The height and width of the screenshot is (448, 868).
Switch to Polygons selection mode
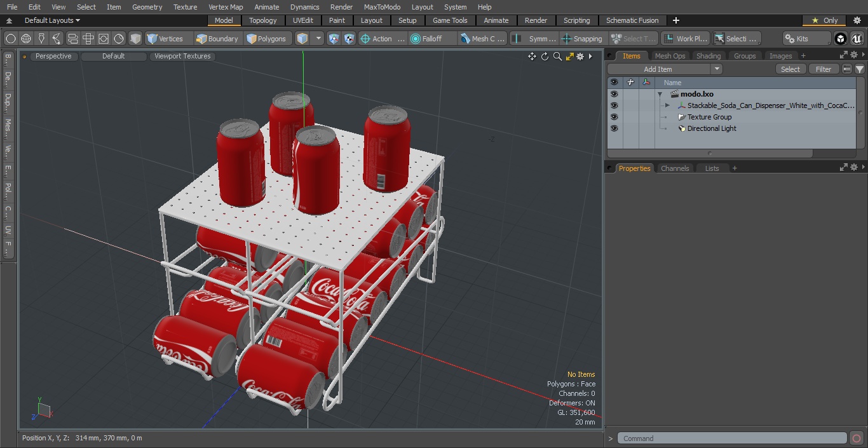coord(267,39)
